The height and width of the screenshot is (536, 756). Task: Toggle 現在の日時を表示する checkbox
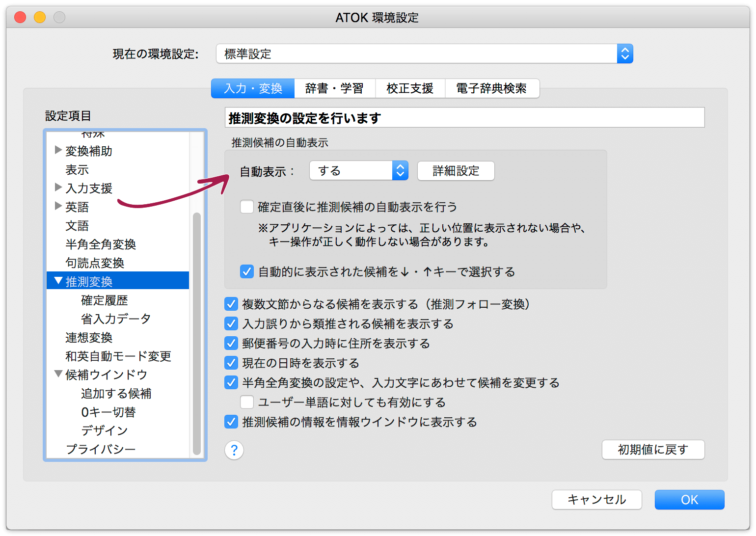[x=231, y=363]
